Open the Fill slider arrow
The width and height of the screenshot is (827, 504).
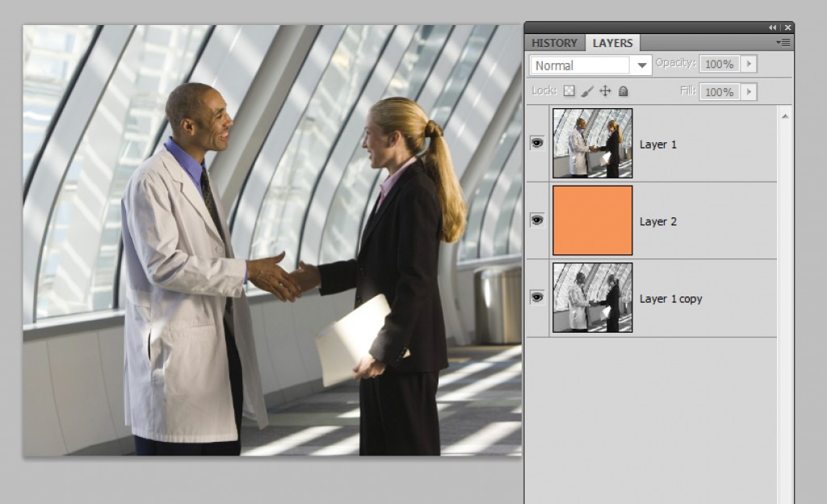(749, 91)
